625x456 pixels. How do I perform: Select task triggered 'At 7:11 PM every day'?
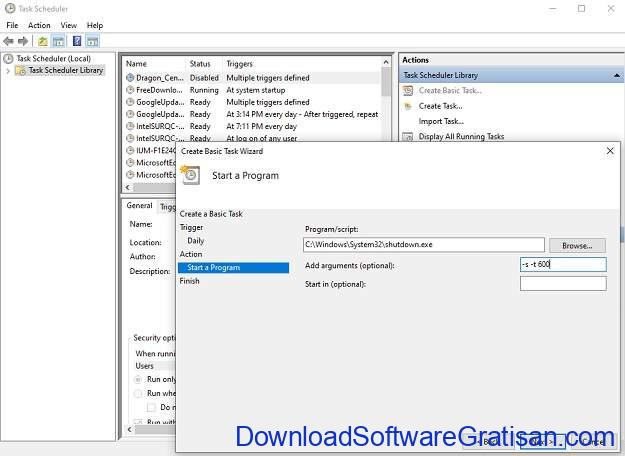(252, 126)
